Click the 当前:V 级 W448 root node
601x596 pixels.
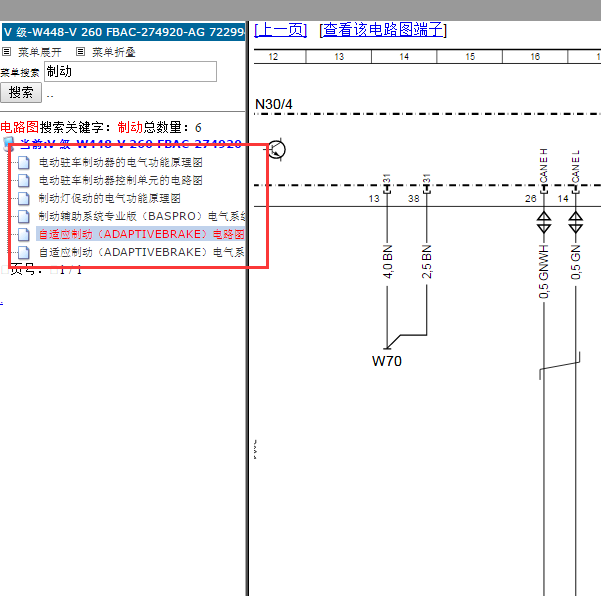coord(131,144)
